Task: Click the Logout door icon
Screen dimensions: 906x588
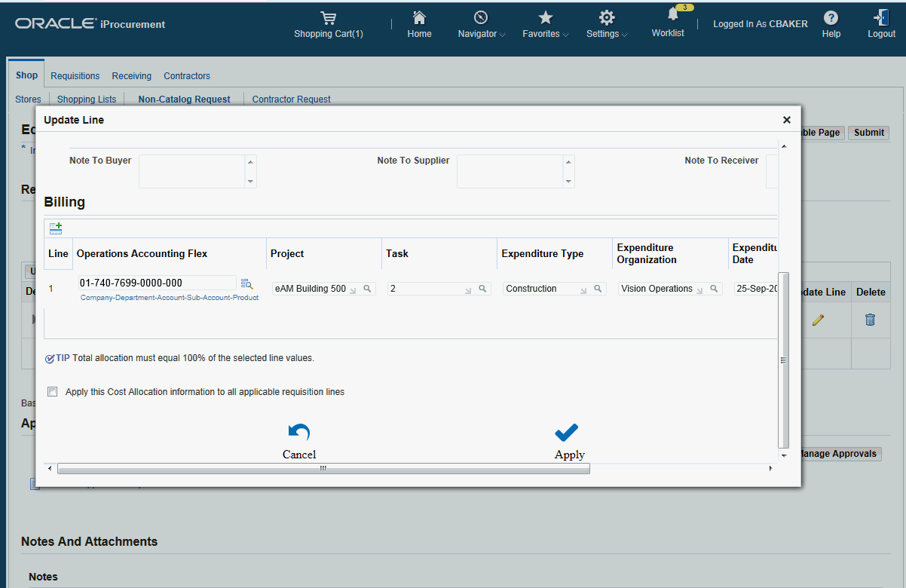Action: coord(881,17)
